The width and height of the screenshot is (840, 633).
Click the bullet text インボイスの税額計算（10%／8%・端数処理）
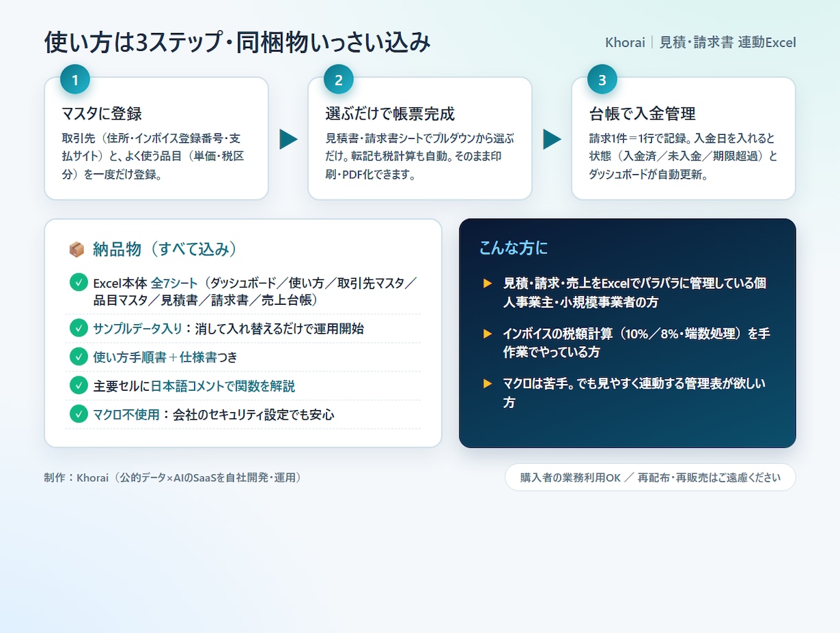tap(636, 343)
